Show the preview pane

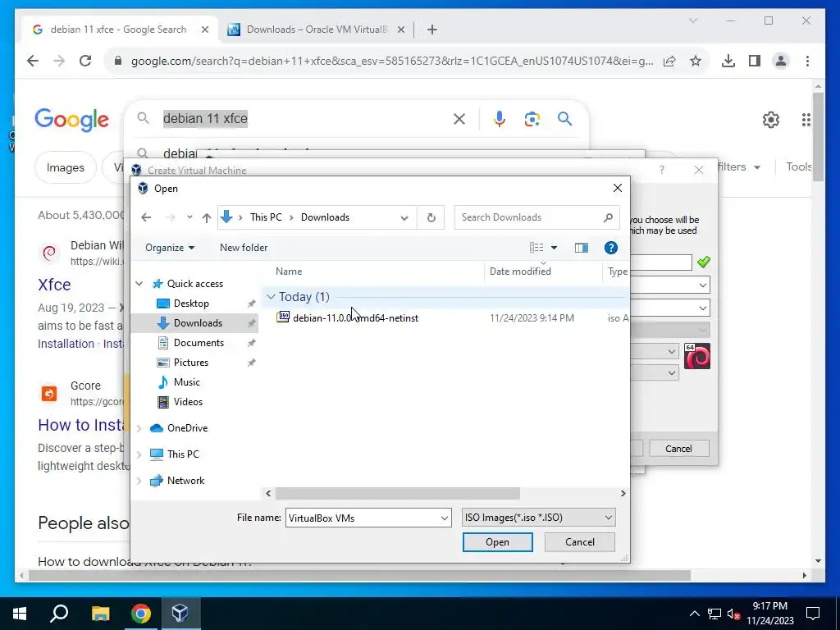coord(582,248)
